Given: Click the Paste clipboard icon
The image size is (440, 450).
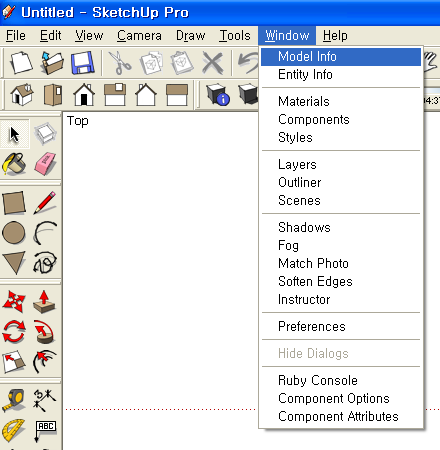Looking at the screenshot, I should tap(182, 62).
